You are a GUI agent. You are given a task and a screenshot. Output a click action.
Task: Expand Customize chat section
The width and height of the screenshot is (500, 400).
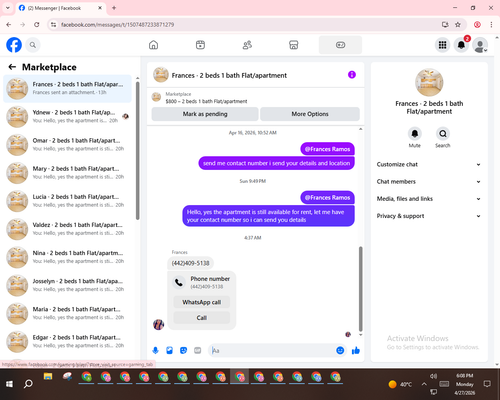429,164
